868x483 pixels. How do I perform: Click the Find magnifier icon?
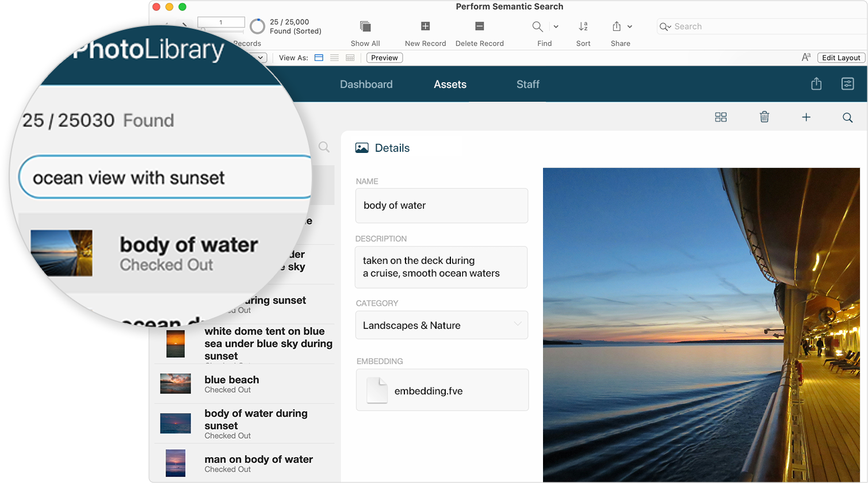537,26
